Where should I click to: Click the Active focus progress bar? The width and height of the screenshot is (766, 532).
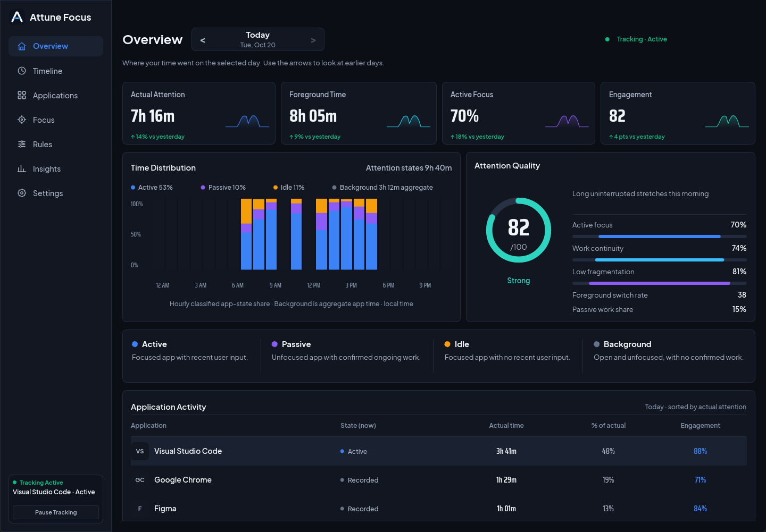coord(660,237)
